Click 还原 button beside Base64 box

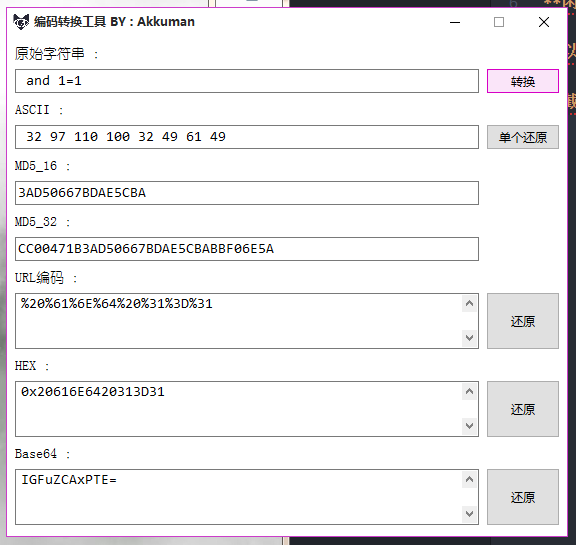(x=523, y=497)
